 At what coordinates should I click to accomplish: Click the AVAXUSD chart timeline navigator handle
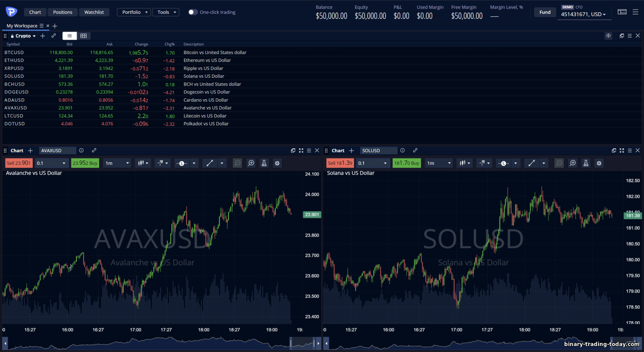tap(291, 343)
